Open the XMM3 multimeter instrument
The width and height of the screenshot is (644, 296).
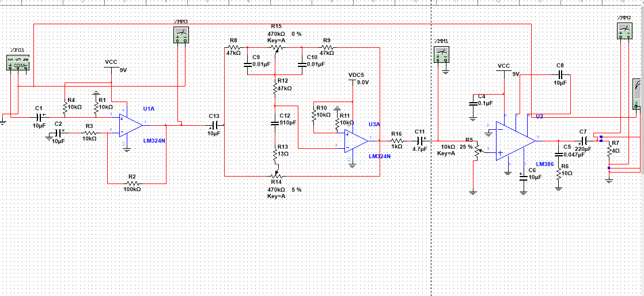(181, 35)
